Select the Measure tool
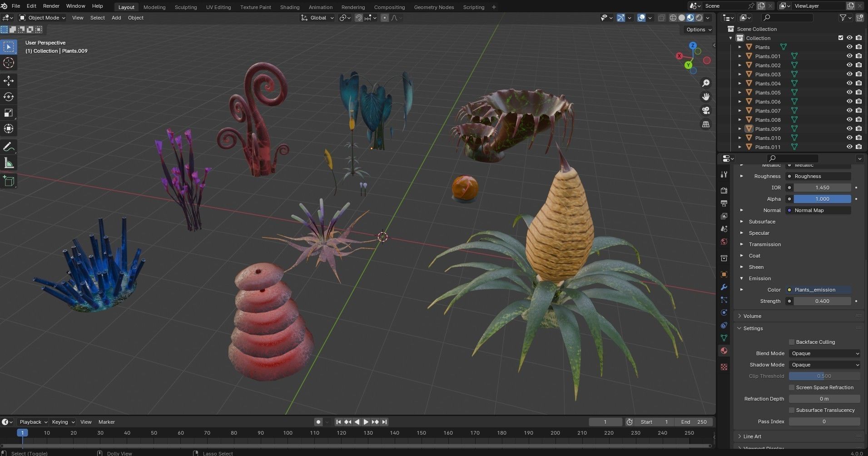 pos(9,163)
